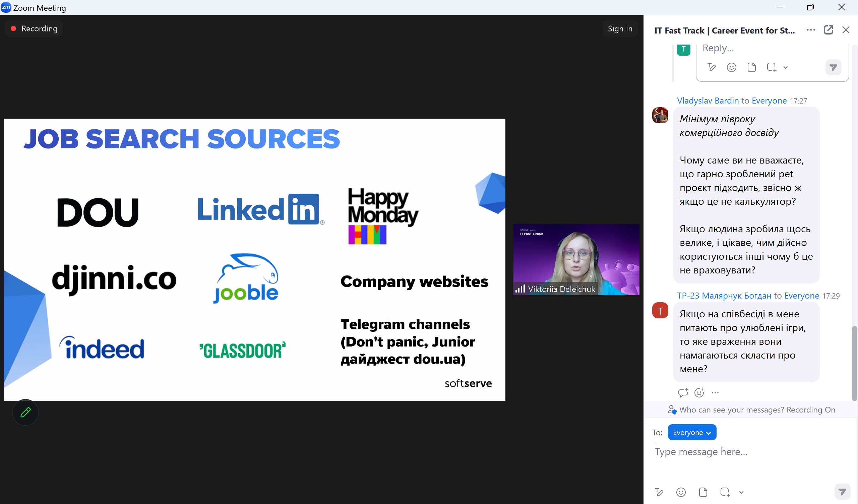
Task: Expand screenshot options arrow in reply box
Action: (786, 67)
